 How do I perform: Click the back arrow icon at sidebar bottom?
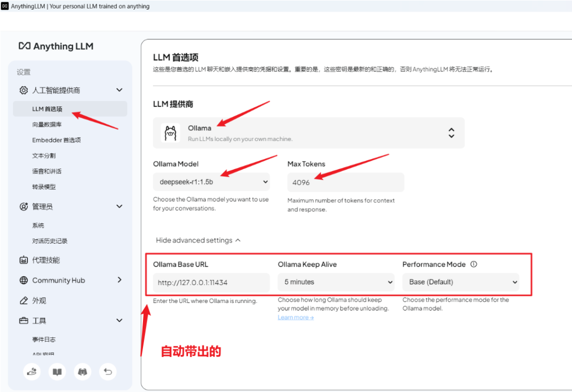[x=108, y=371]
